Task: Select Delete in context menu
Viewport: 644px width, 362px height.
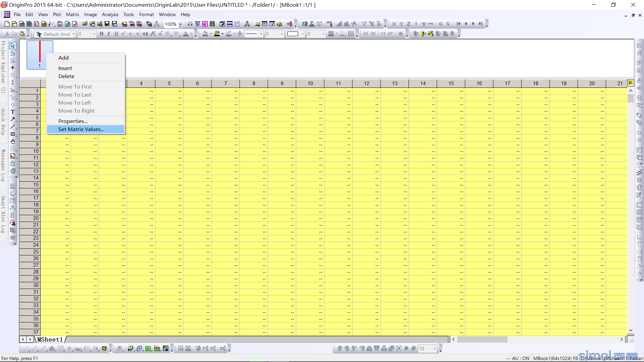Action: [x=86, y=76]
